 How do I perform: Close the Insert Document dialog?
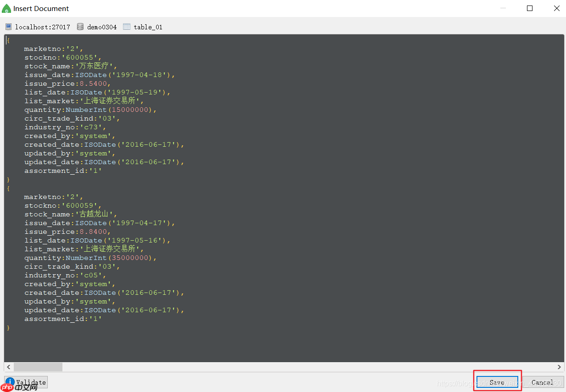pos(556,8)
